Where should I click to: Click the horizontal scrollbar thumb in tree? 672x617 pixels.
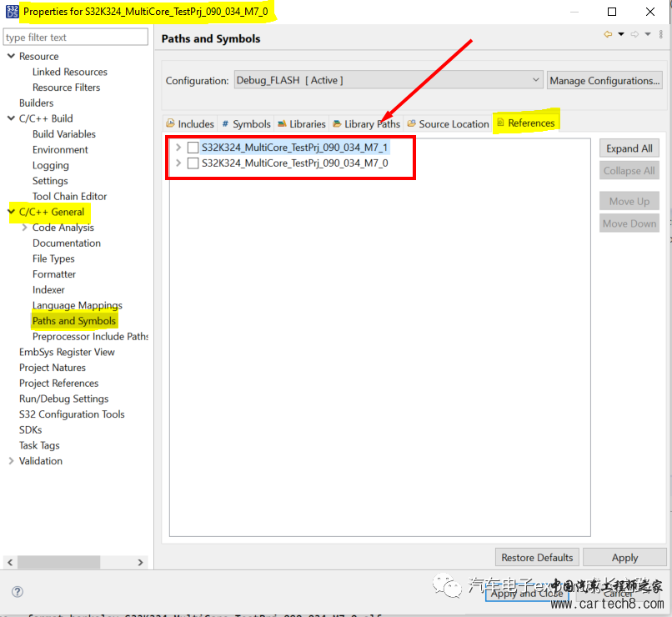pyautogui.click(x=58, y=562)
